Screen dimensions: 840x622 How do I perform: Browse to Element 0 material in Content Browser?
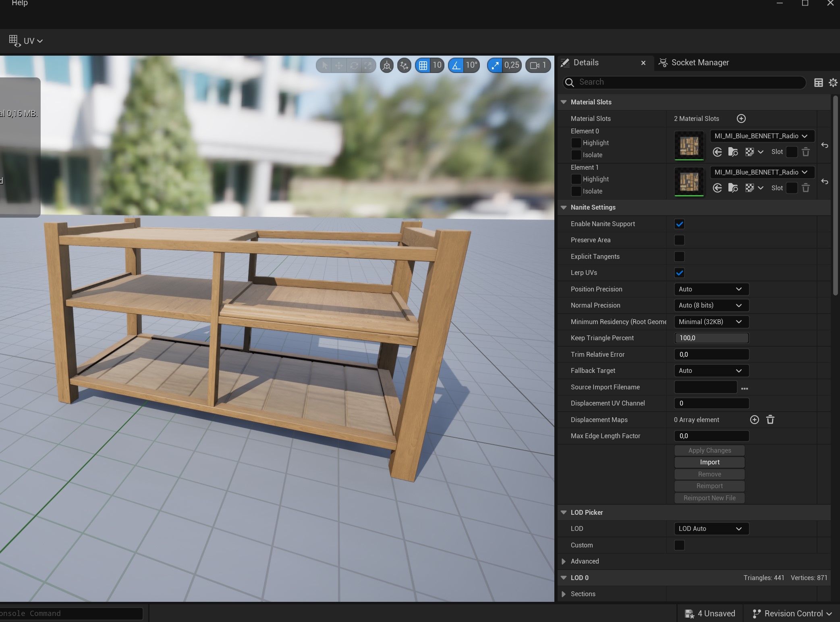[x=733, y=152]
